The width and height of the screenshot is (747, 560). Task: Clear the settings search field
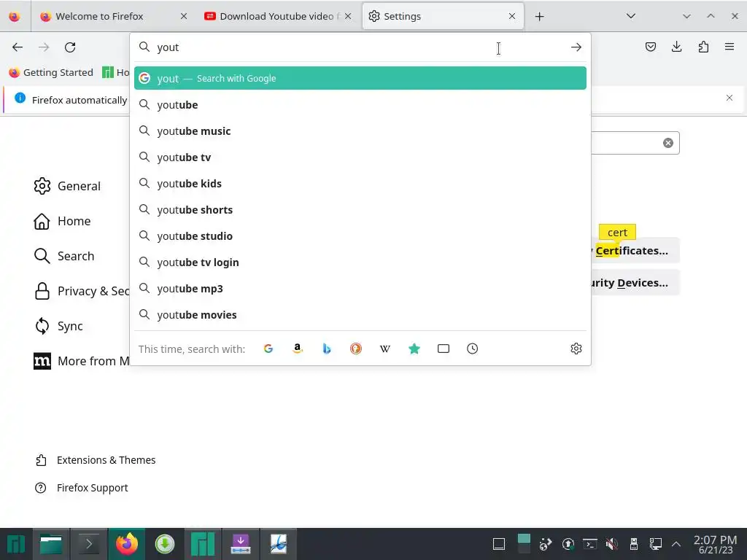(668, 143)
